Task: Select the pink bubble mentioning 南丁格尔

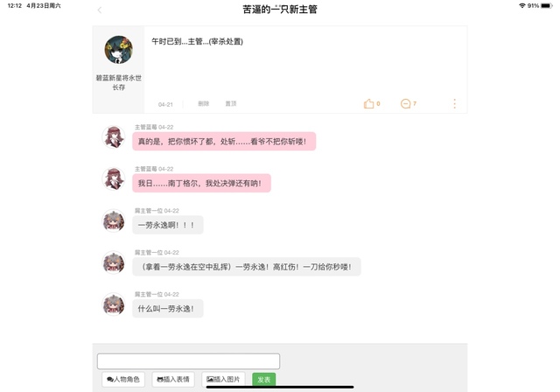Action: tap(201, 183)
